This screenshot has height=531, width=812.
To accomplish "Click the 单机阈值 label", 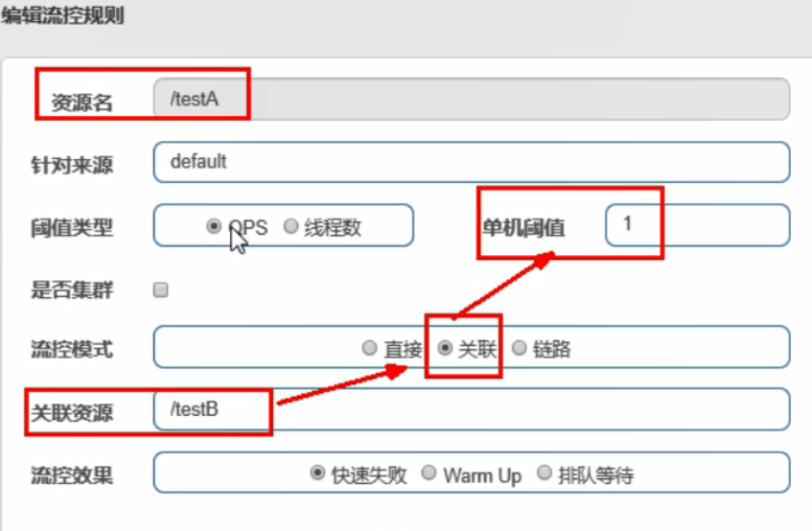I will (523, 228).
